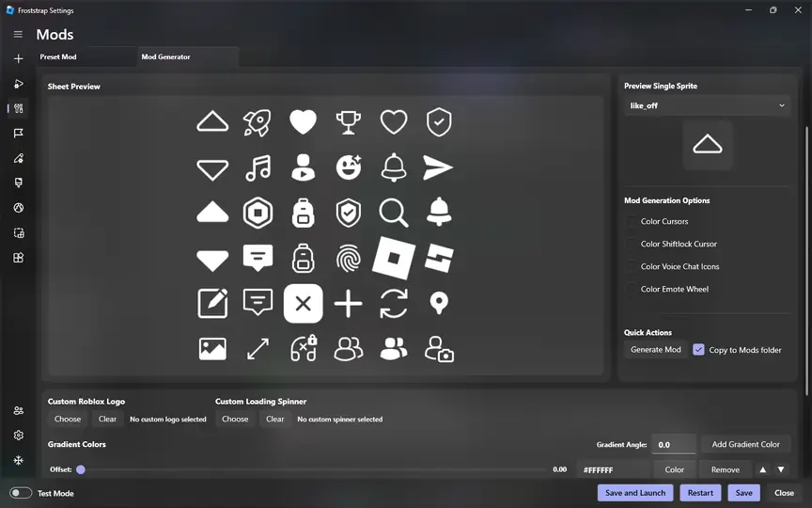Open the hamburger navigation menu

pos(18,34)
